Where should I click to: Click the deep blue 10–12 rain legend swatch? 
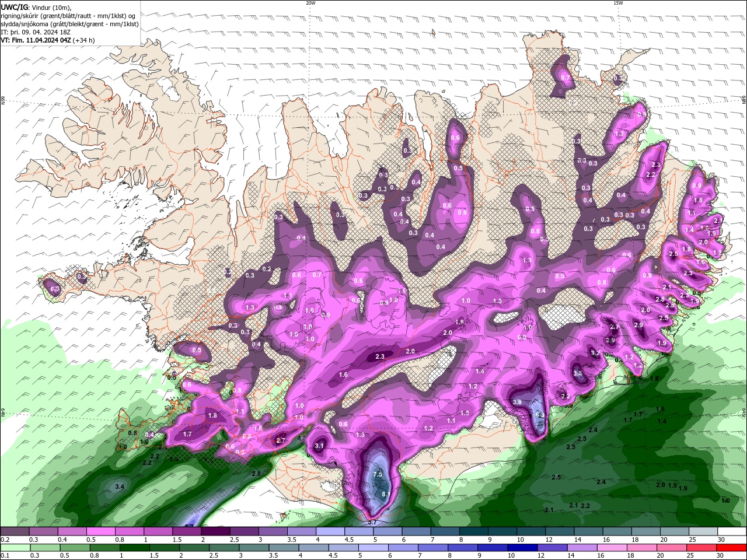522,548
